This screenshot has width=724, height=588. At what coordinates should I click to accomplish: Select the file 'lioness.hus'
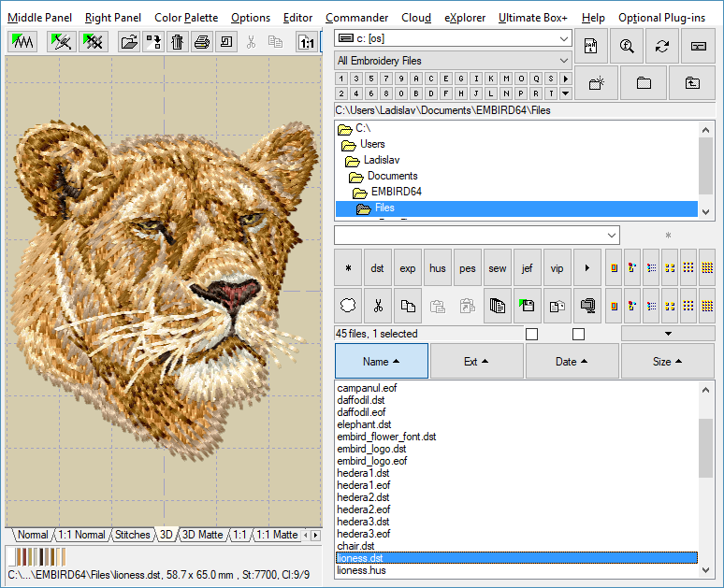point(361,570)
